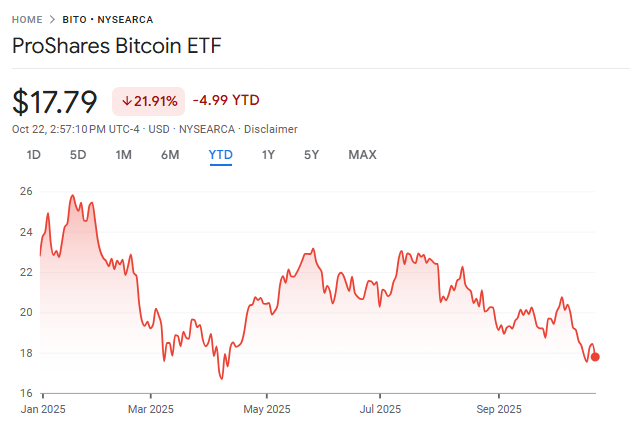Choose the 6M time range
Screen dimensions: 630x431
170,155
